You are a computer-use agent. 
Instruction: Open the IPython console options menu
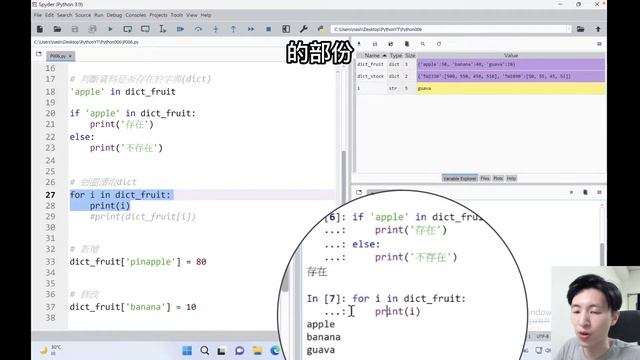tap(599, 192)
